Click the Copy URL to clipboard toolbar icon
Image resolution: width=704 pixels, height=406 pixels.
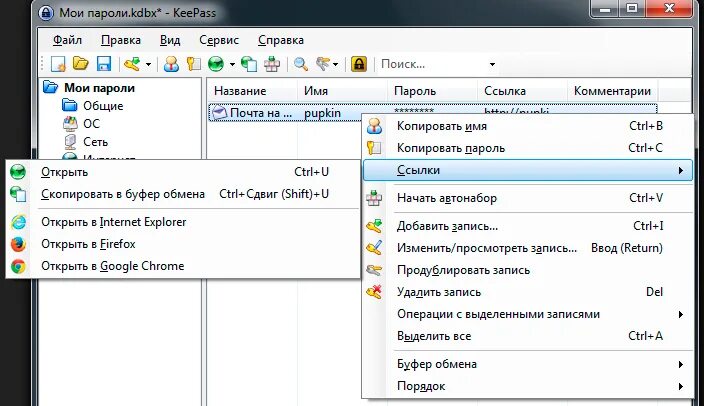pos(249,64)
